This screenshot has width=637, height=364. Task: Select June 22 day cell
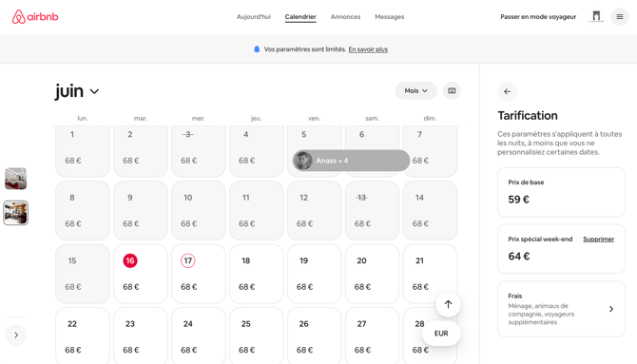(83, 336)
